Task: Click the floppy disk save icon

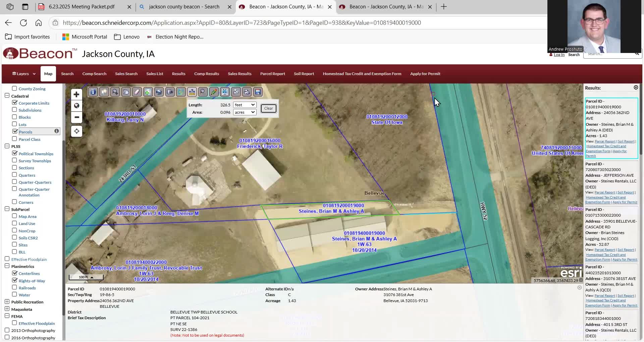Action: [x=258, y=92]
